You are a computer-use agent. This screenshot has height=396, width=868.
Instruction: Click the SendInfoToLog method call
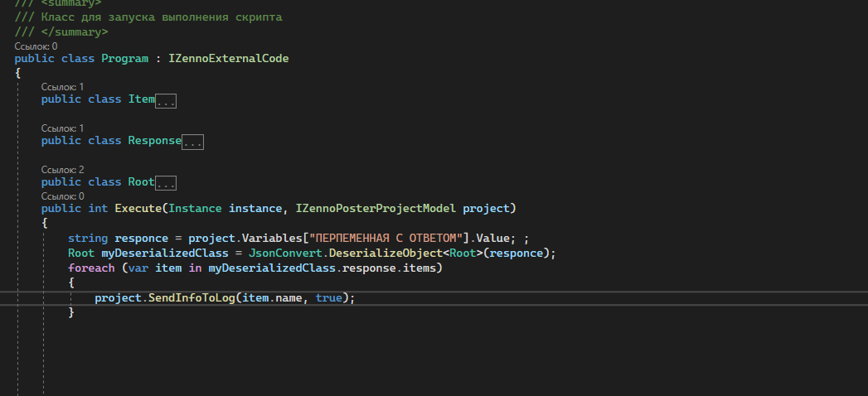tap(191, 297)
